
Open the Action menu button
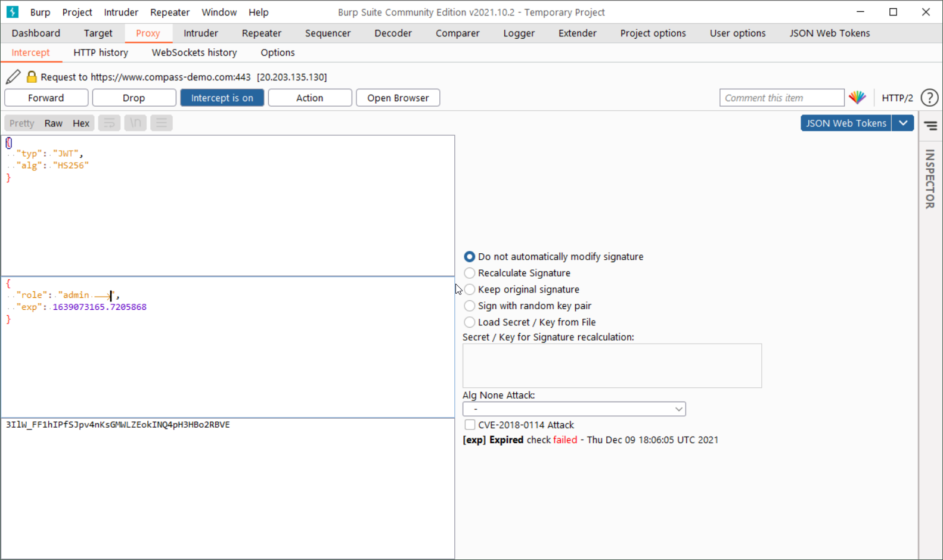click(x=310, y=98)
